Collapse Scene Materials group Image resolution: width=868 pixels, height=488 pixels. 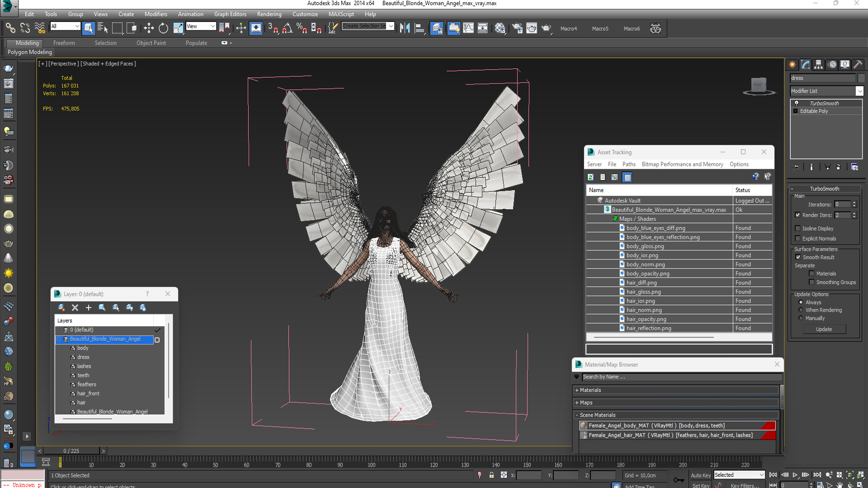point(576,415)
